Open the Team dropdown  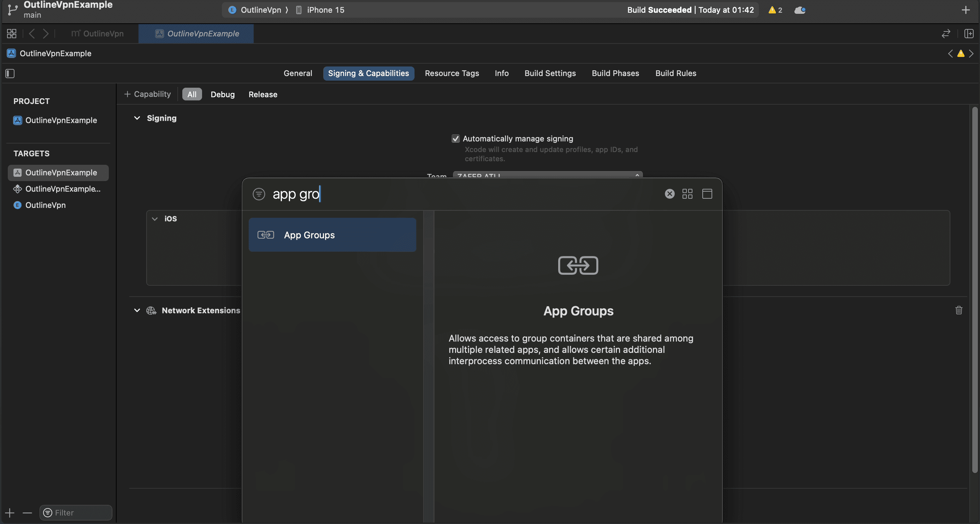point(548,175)
